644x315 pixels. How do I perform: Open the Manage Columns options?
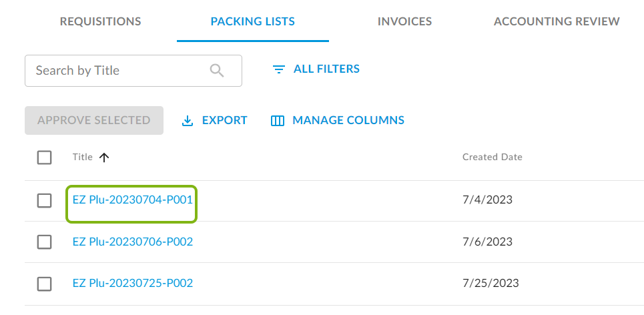(348, 121)
